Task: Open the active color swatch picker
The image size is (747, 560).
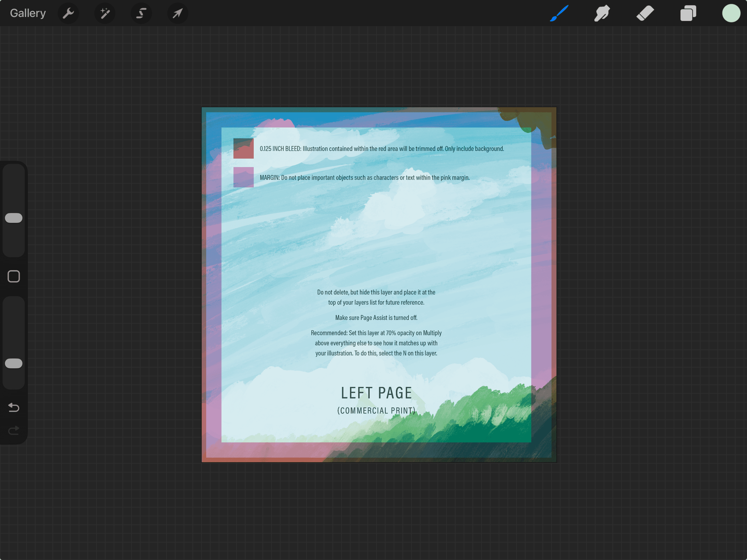Action: tap(731, 13)
